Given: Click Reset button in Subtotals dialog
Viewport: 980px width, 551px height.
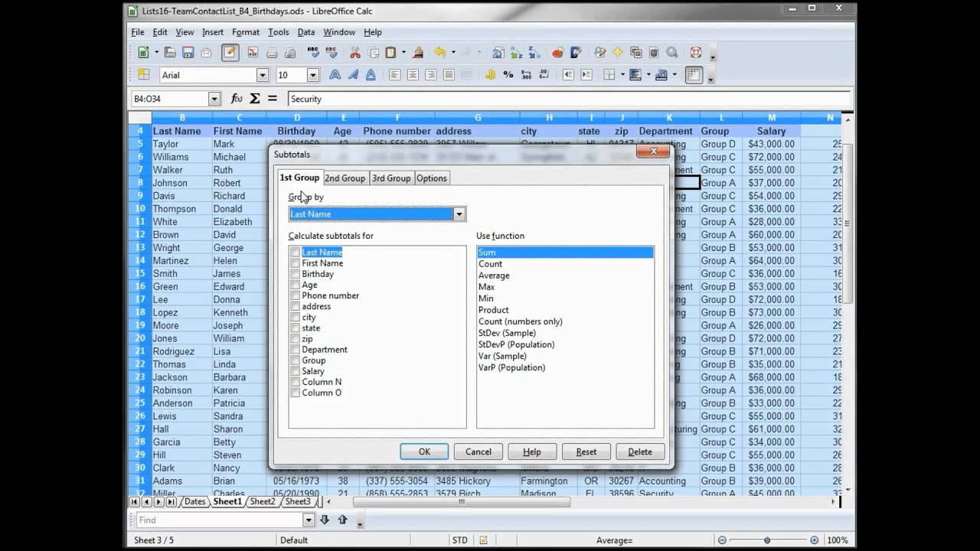Looking at the screenshot, I should (x=586, y=452).
